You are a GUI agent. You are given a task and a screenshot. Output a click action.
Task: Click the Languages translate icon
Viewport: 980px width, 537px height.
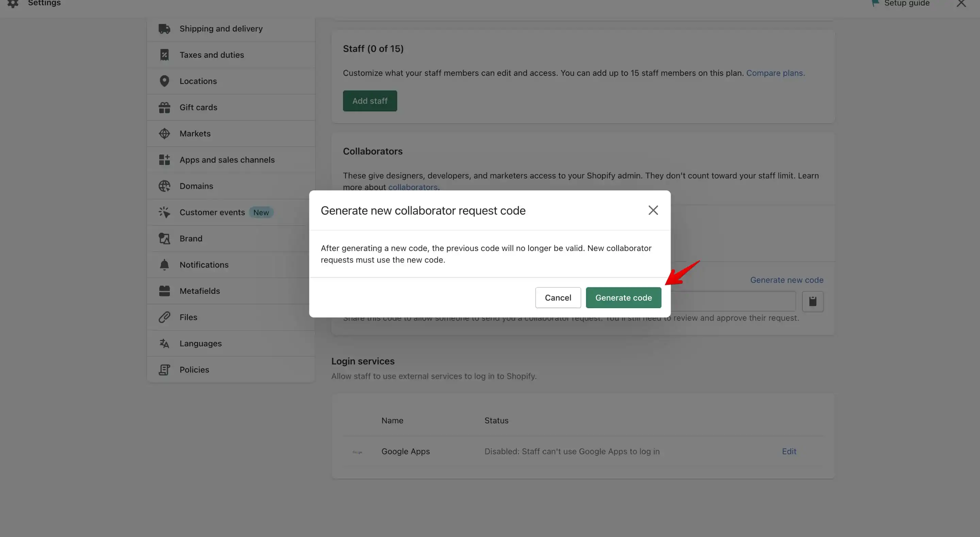click(x=164, y=343)
